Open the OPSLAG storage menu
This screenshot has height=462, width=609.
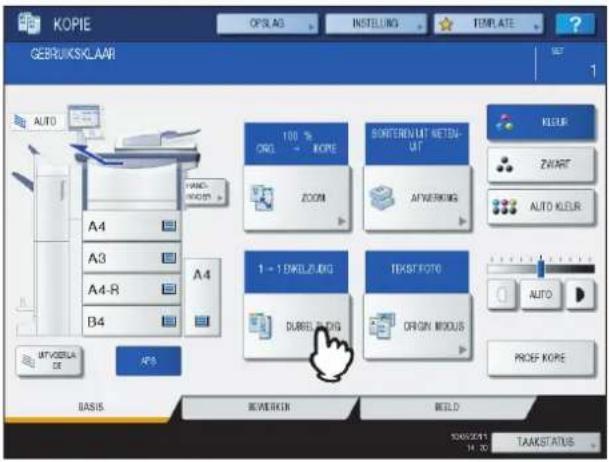click(267, 24)
